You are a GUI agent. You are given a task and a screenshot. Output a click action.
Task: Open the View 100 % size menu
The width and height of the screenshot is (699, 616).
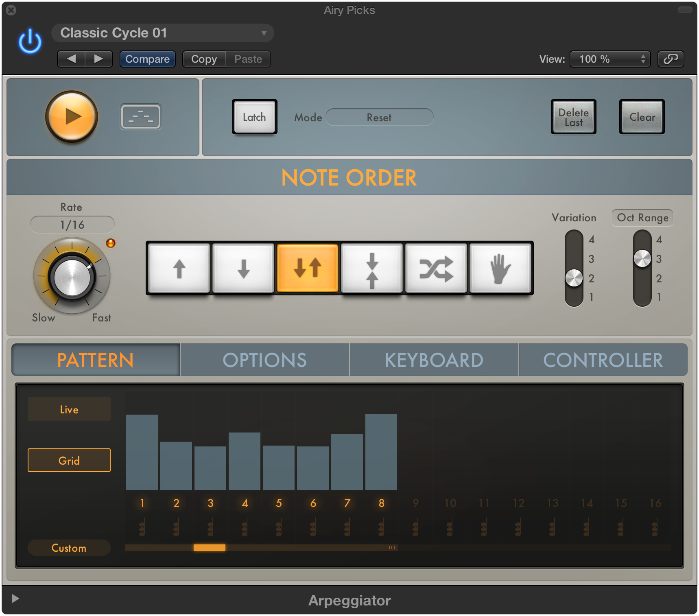[x=610, y=59]
